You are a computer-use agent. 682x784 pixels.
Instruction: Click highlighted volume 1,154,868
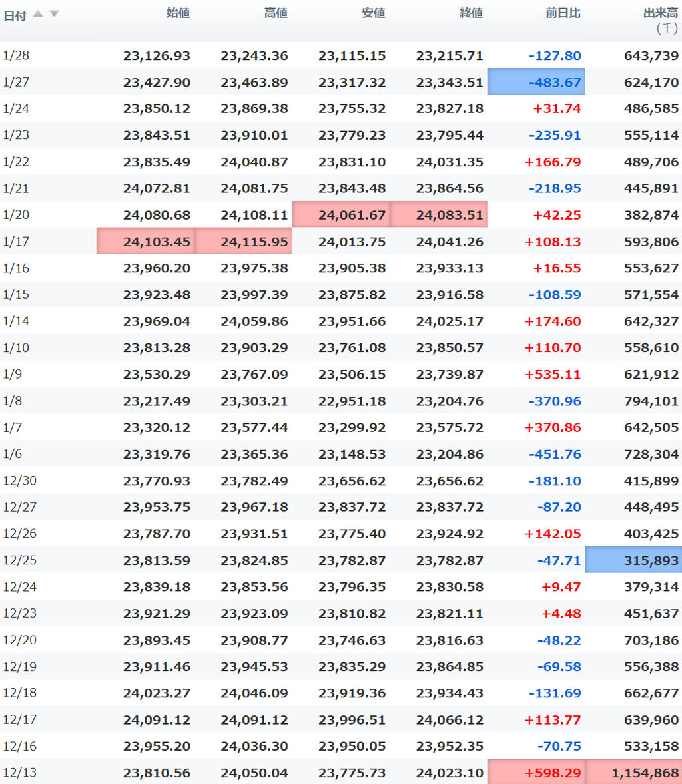click(x=633, y=772)
